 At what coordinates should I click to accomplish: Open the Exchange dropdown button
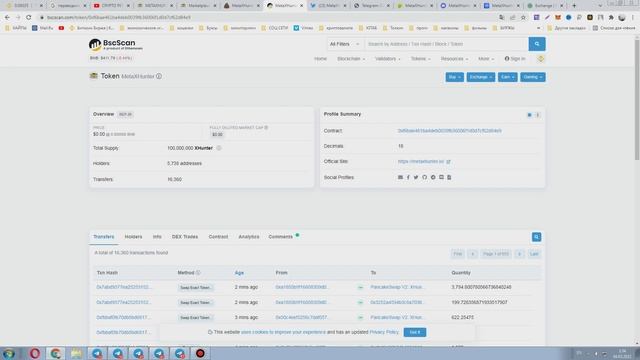(x=481, y=77)
